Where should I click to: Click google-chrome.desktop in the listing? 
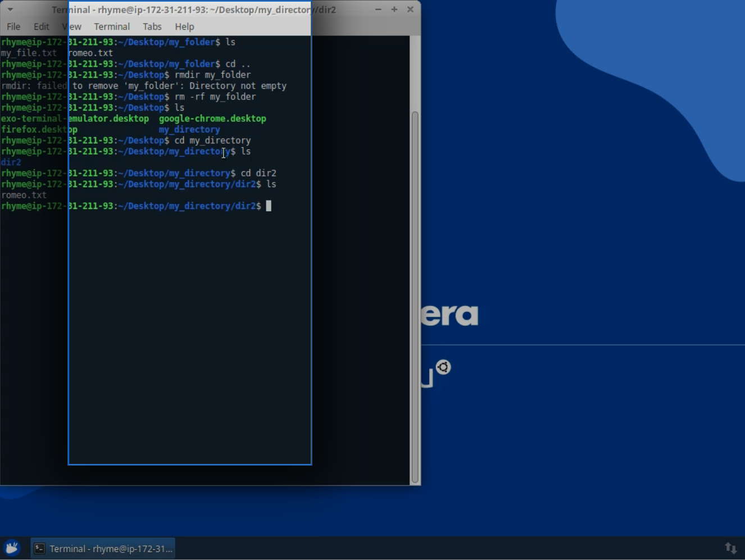point(212,119)
